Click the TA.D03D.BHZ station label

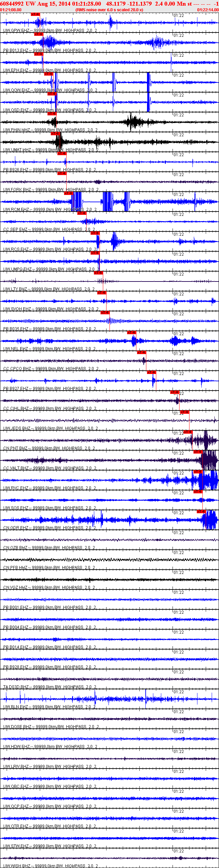16,687
